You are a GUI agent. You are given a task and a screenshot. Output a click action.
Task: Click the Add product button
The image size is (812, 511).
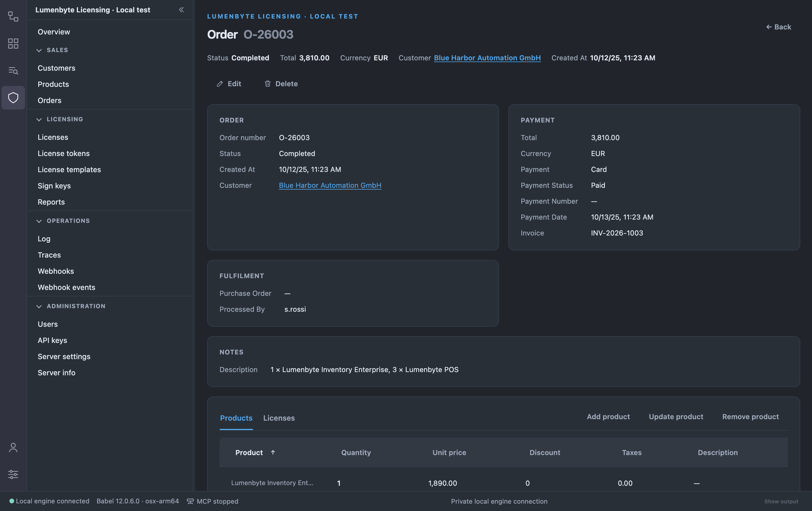click(608, 417)
